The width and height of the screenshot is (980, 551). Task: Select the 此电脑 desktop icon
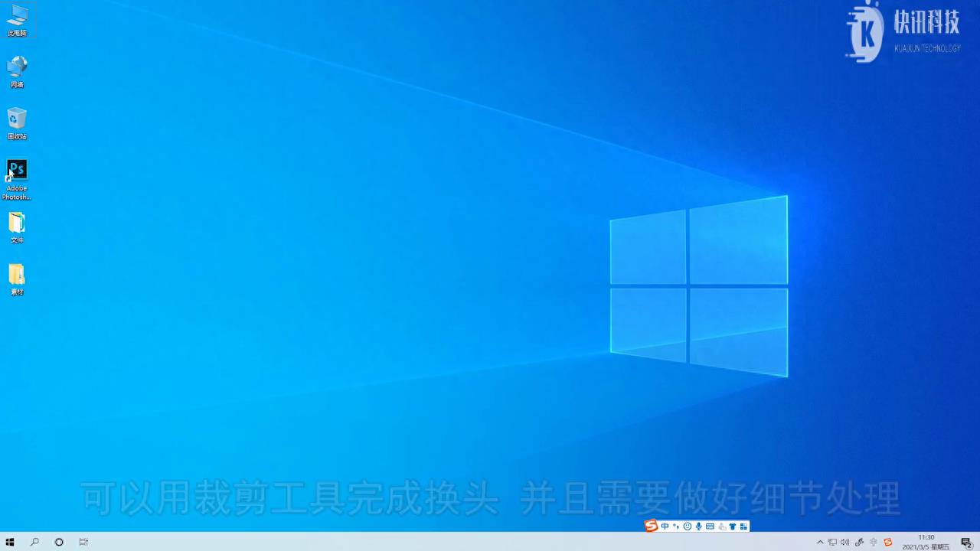click(x=17, y=21)
